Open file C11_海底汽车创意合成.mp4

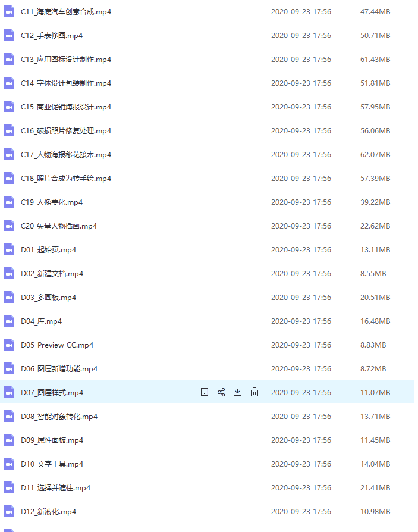66,12
